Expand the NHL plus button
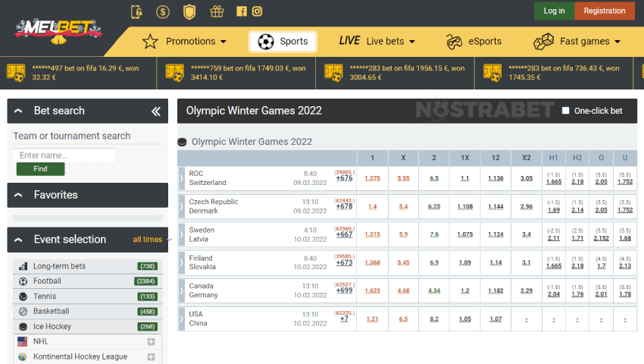Viewport: 644px width, 364px height. 151,342
